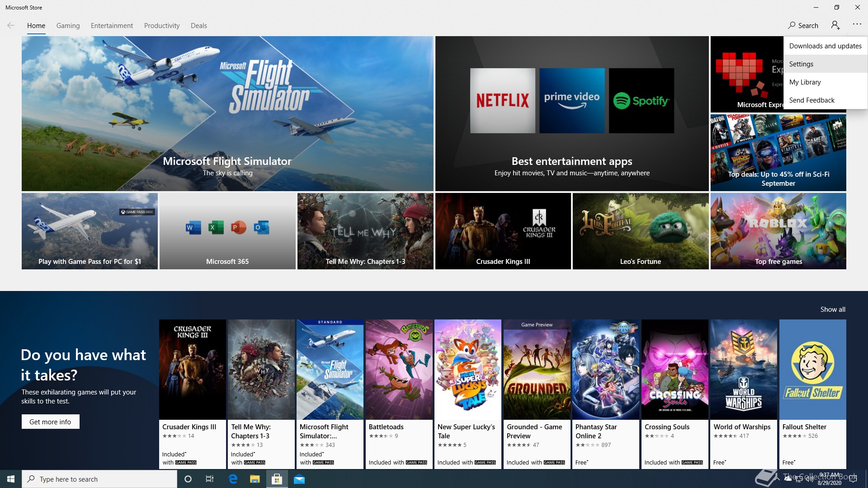Click the taskbar search box
The width and height of the screenshot is (868, 488).
tap(99, 479)
